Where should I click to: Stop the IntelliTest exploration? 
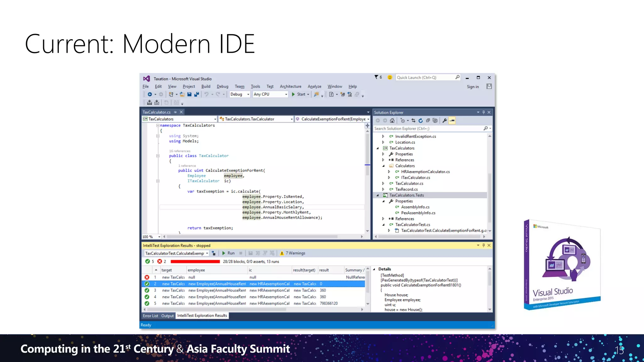pos(241,253)
